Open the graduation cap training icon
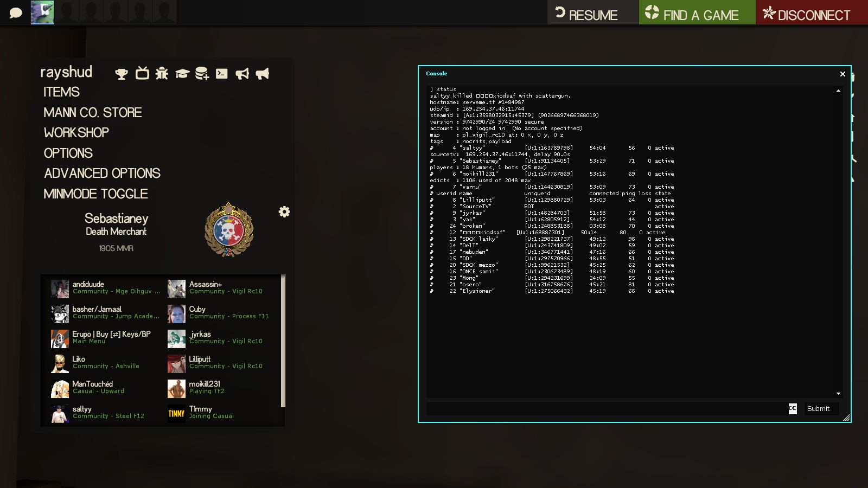 tap(182, 74)
